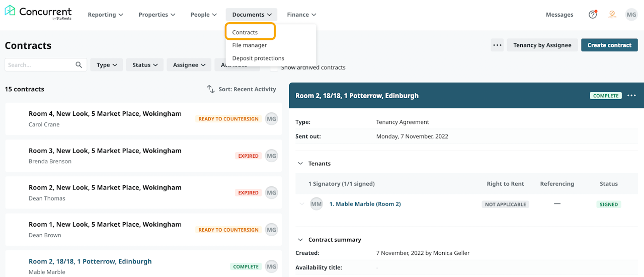This screenshot has height=277, width=644.
Task: Click the Concurrent logo icon
Action: tap(10, 11)
